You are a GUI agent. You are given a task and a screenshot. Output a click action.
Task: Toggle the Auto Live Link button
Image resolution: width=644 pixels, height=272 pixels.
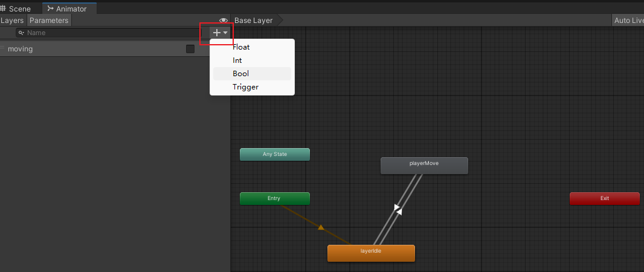tap(628, 21)
